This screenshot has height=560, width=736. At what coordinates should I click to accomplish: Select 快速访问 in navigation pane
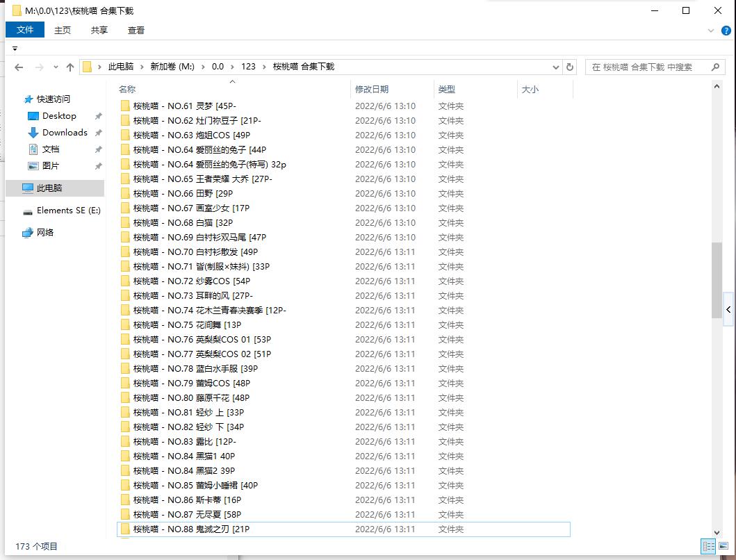tap(53, 99)
